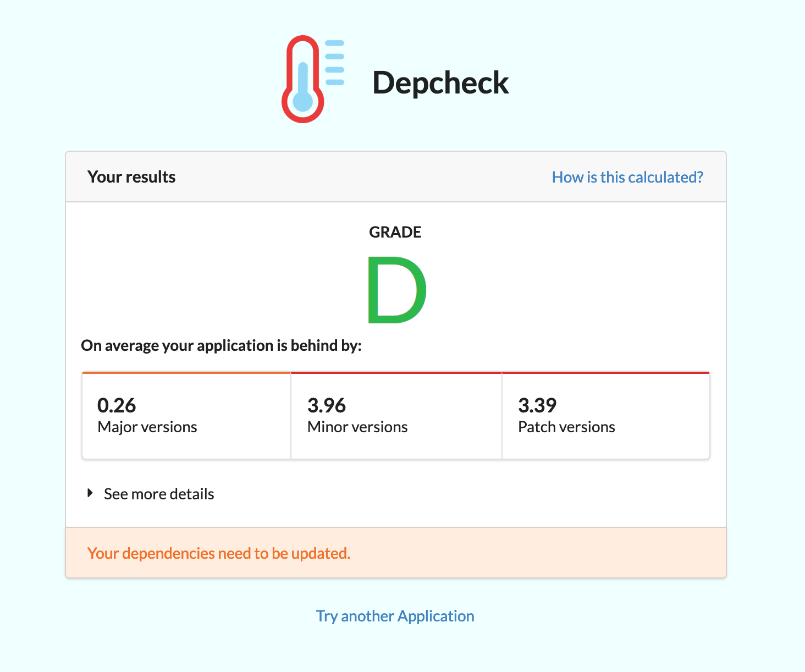805x672 pixels.
Task: Open the How is this calculated link
Action: (627, 177)
